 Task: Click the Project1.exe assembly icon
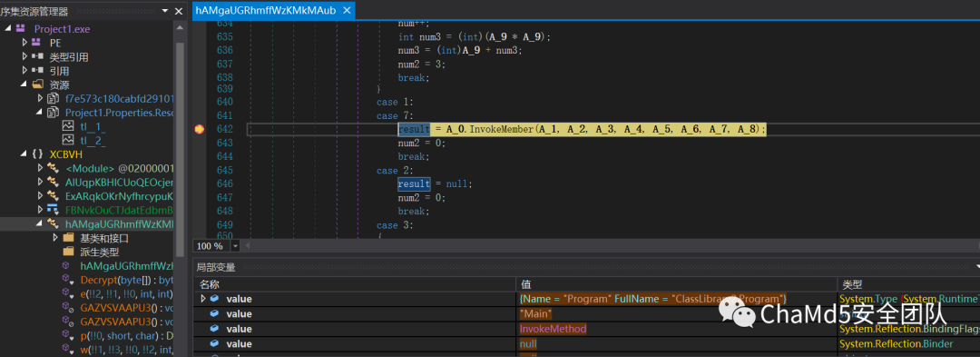(x=21, y=29)
